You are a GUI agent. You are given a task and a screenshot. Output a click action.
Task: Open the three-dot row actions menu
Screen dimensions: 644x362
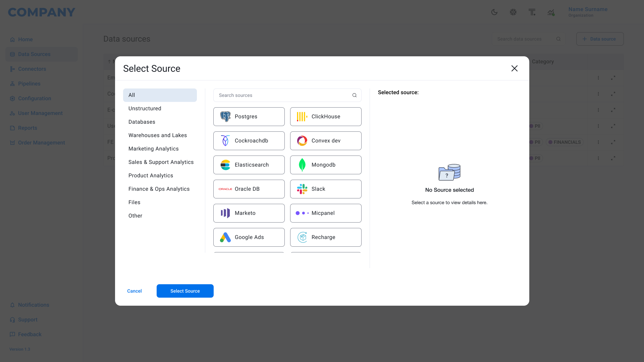[599, 78]
